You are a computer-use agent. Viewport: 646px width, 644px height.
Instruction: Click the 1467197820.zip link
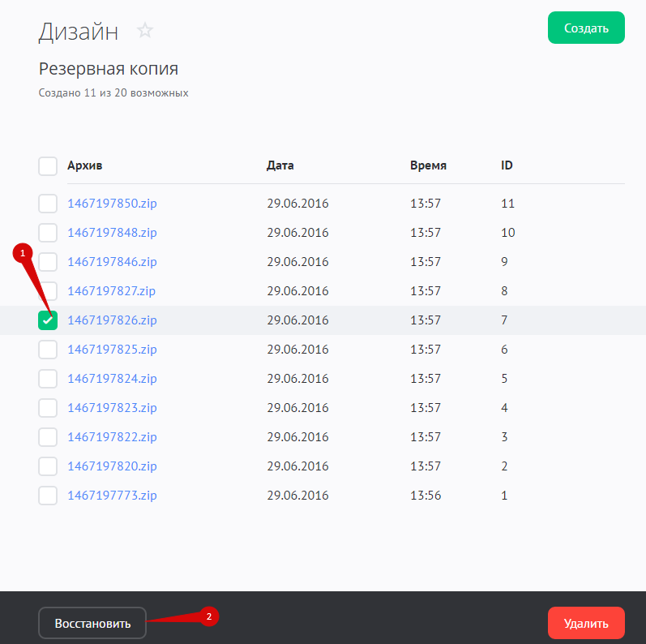pos(112,466)
